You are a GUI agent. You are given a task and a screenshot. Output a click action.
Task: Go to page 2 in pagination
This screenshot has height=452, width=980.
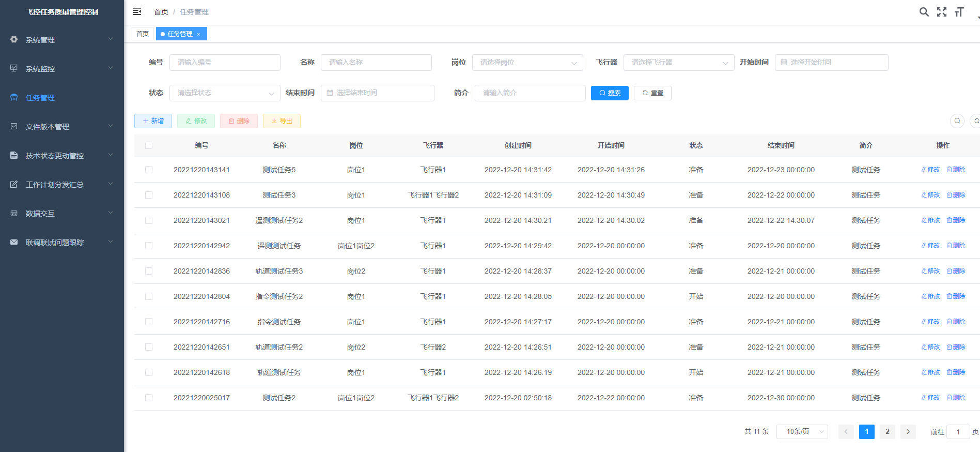coord(888,432)
